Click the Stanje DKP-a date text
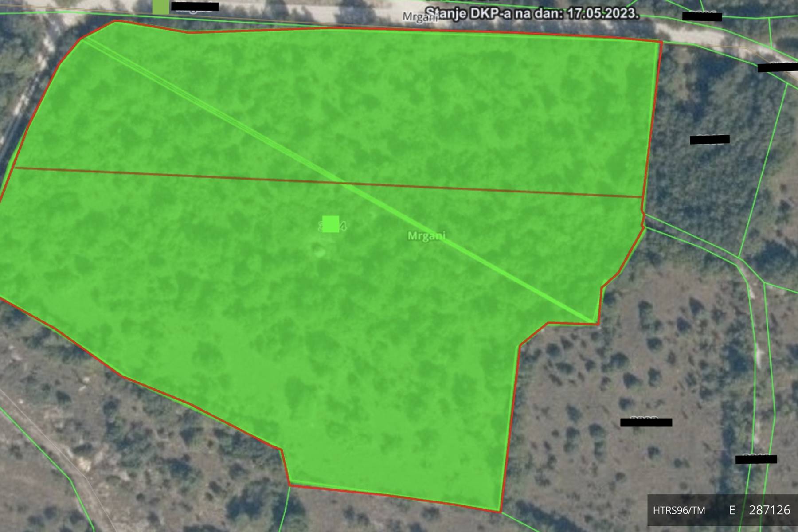The height and width of the screenshot is (532, 798). pos(532,13)
